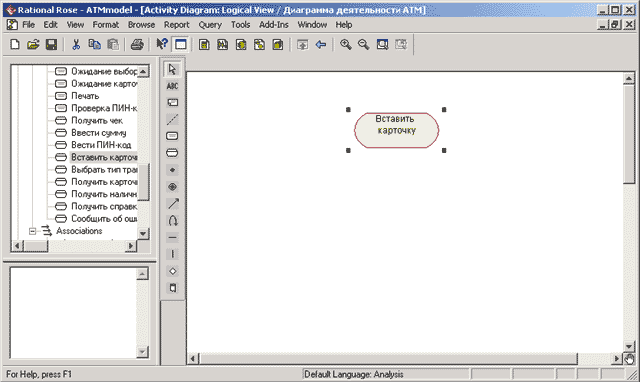Click the Paste toolbar icon
The height and width of the screenshot is (382, 640).
113,44
